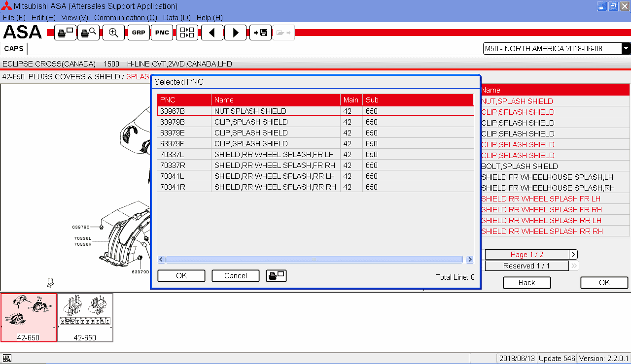This screenshot has width=631, height=364.
Task: Click the Name column header in dialog
Action: click(x=276, y=100)
